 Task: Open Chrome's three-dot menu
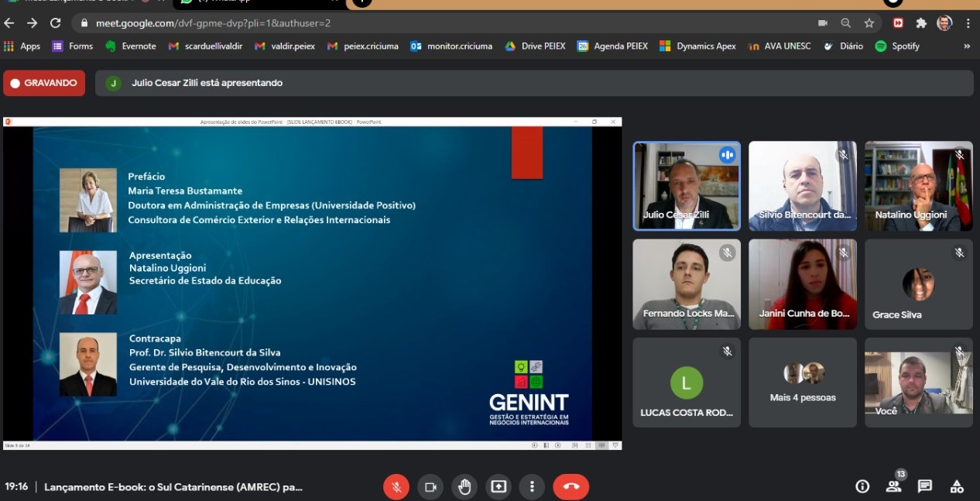968,23
